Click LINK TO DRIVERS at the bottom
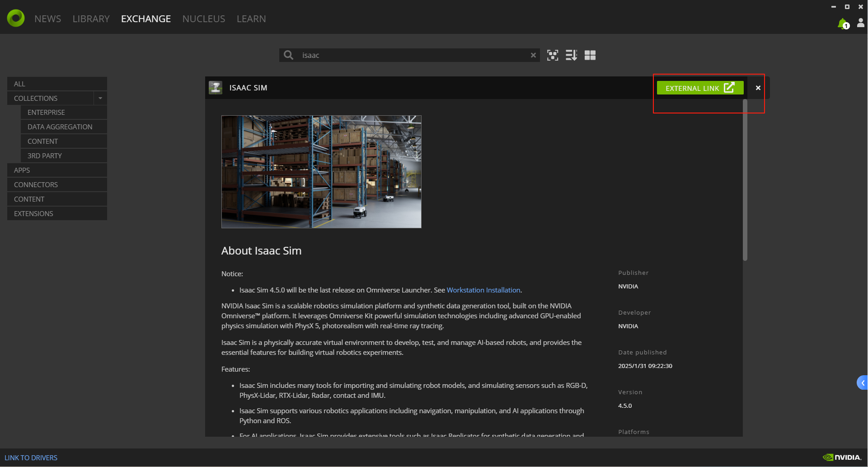Screen dimensions: 868x467 pyautogui.click(x=31, y=458)
